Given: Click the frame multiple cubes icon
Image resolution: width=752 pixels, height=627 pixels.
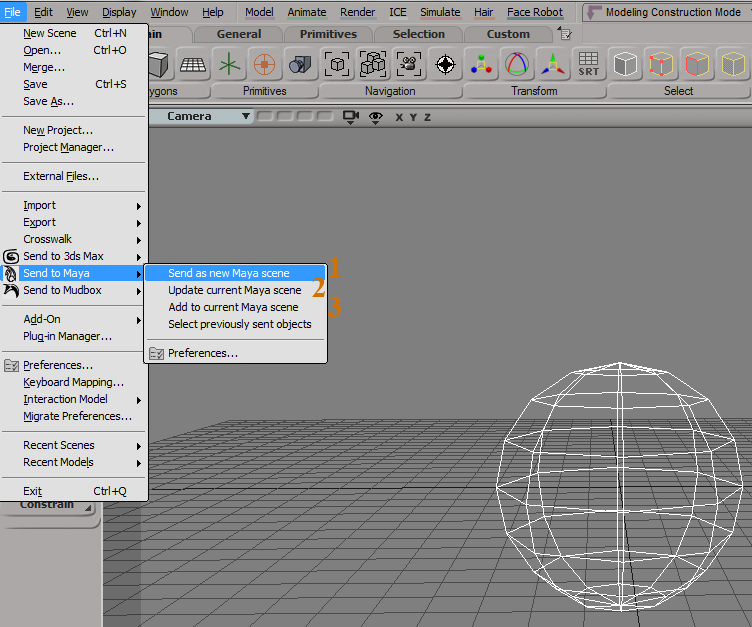Looking at the screenshot, I should point(373,64).
